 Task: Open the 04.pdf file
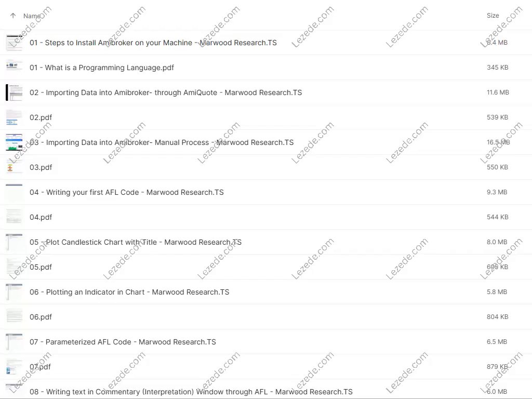[x=41, y=217]
